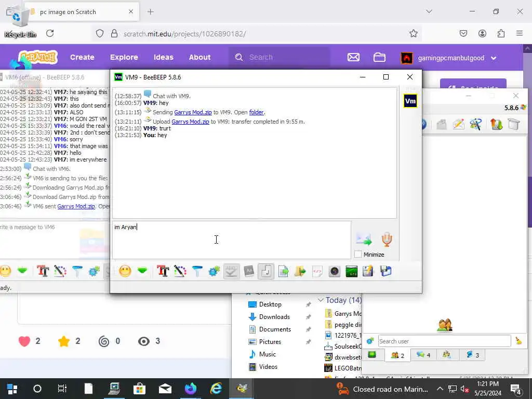The height and width of the screenshot is (399, 532).
Task: Toggle the word completer icon in VM9 chat toolbar
Action: click(249, 271)
